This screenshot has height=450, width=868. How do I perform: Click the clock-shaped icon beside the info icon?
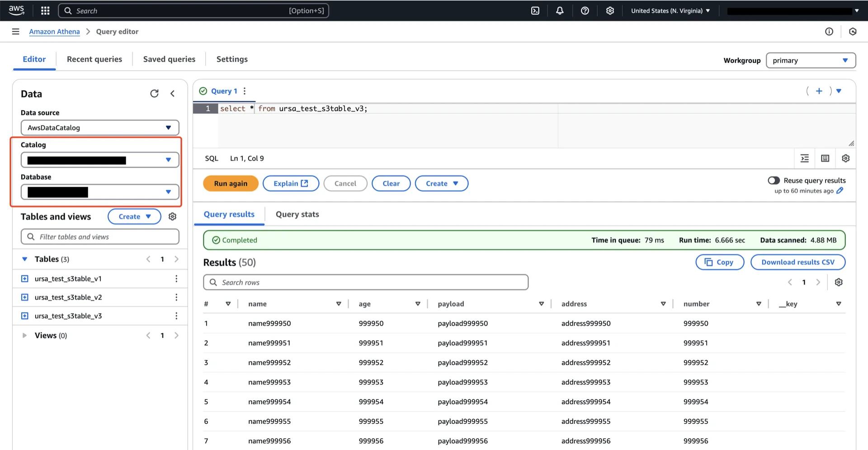853,32
